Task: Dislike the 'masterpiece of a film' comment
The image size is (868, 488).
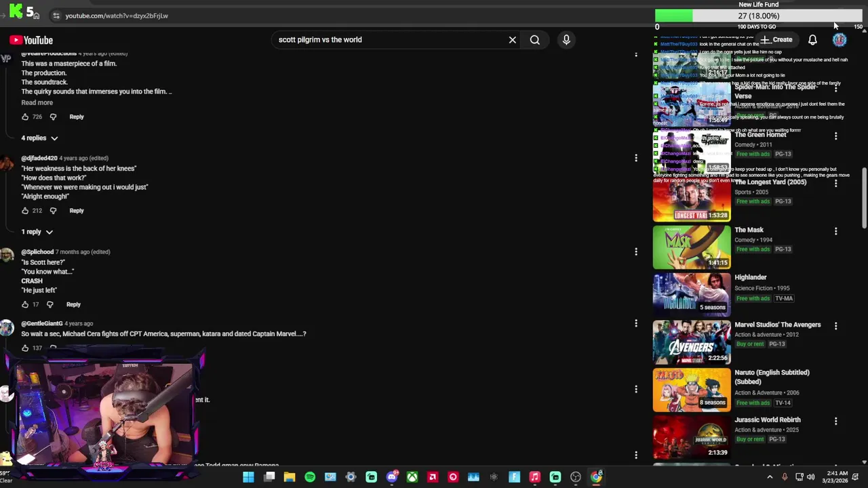Action: (x=53, y=117)
